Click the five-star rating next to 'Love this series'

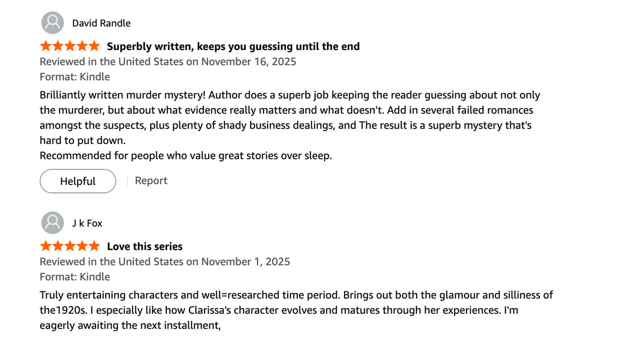(69, 246)
